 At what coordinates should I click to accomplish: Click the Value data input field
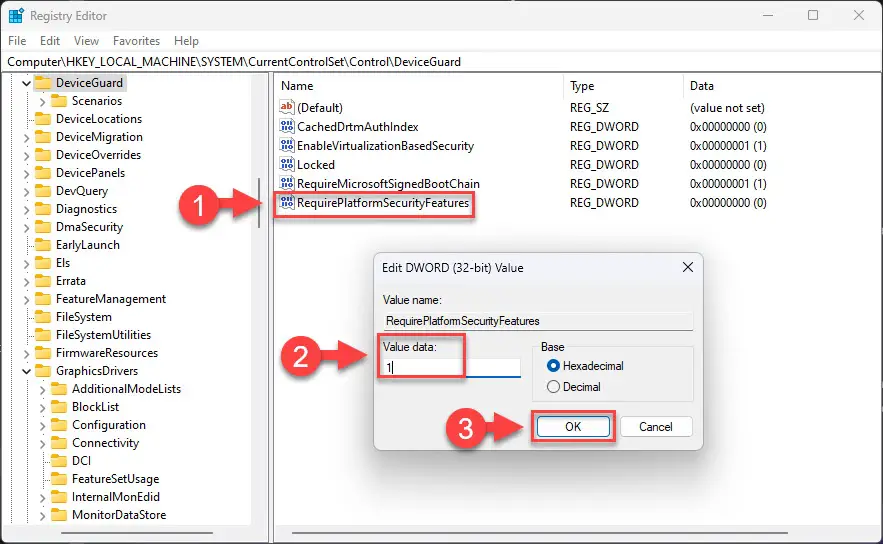coord(451,368)
